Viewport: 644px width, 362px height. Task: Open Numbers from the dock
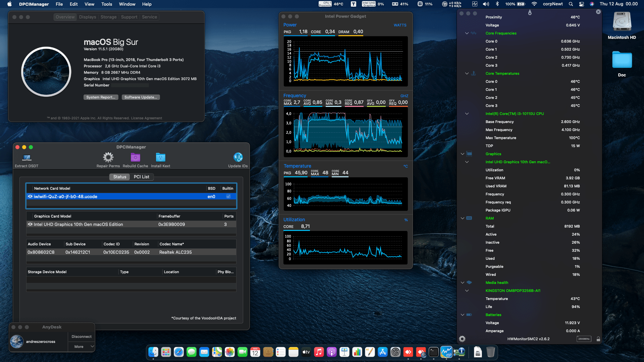tap(357, 352)
